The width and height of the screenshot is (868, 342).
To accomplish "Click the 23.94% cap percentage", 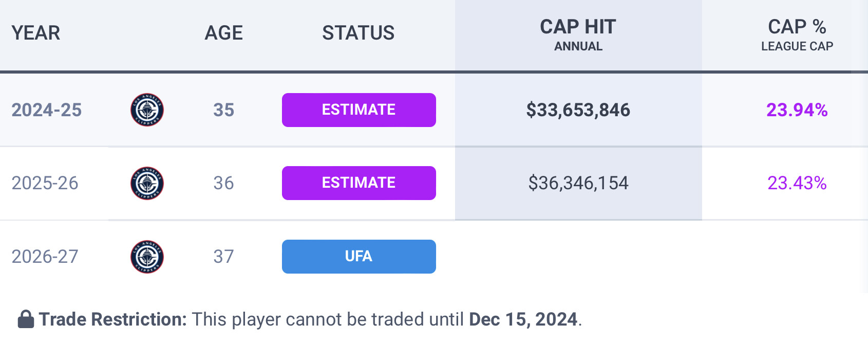I will point(797,110).
